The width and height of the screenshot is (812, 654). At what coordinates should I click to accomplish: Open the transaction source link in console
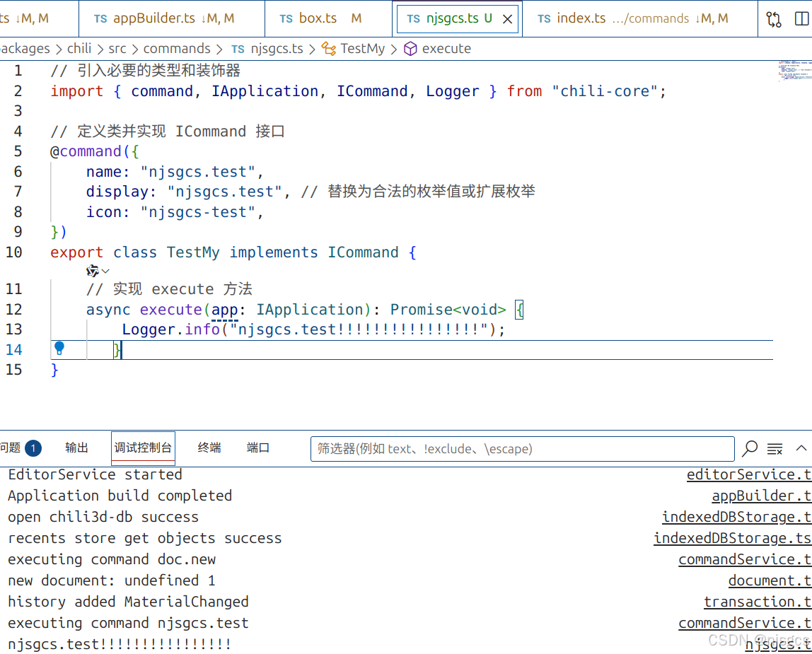(x=757, y=602)
